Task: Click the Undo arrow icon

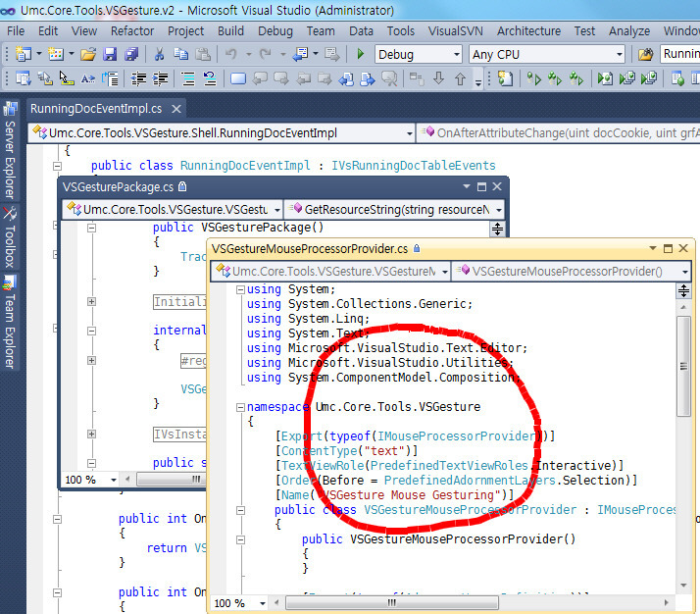Action: coord(230,54)
